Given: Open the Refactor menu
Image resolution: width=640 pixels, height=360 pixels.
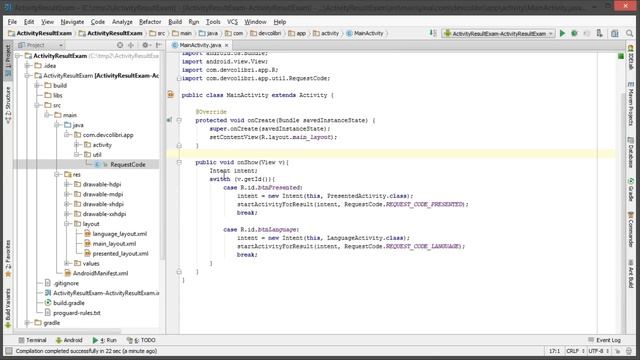Looking at the screenshot, I should [150, 22].
